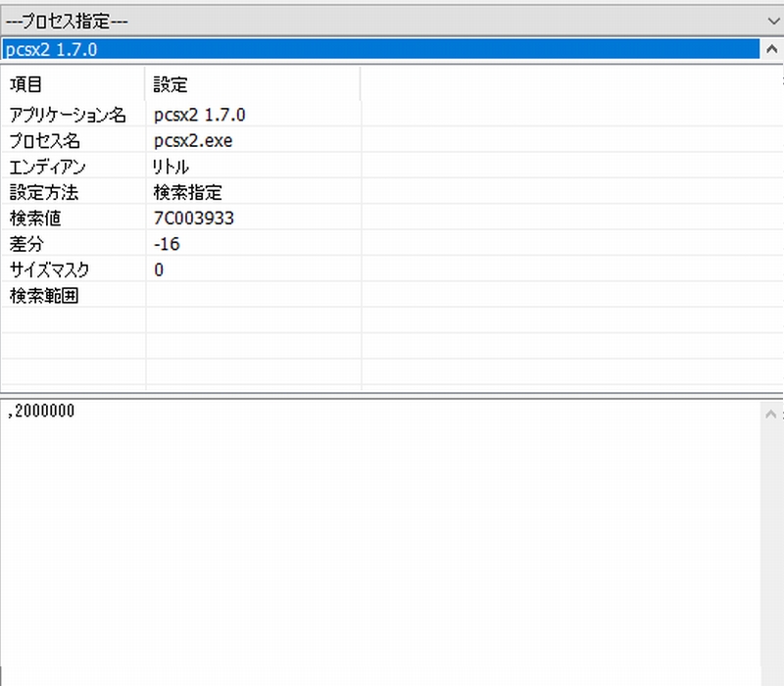
Task: Click the ,2000000 text in lower pane
Action: [41, 411]
